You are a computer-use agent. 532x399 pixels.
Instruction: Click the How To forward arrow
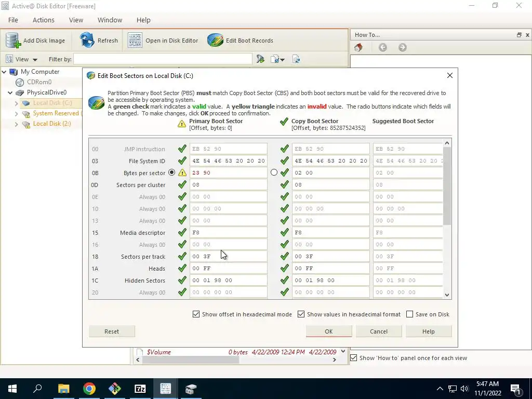tap(403, 47)
